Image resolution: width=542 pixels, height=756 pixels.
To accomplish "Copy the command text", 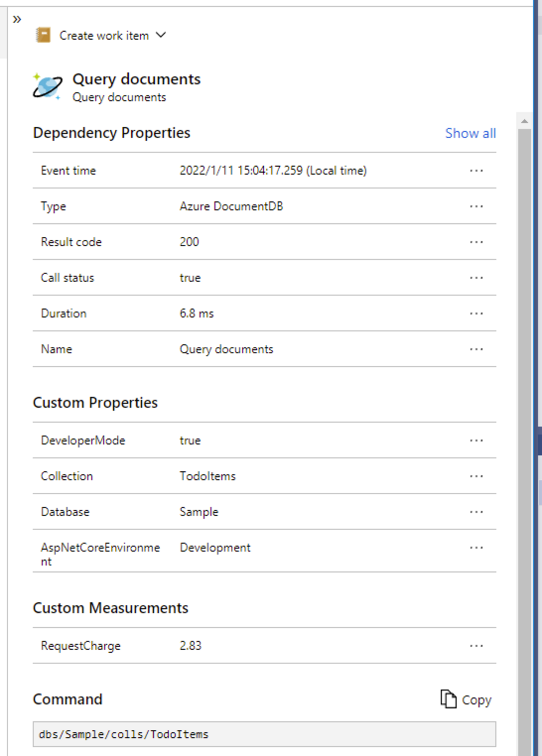I will 466,700.
